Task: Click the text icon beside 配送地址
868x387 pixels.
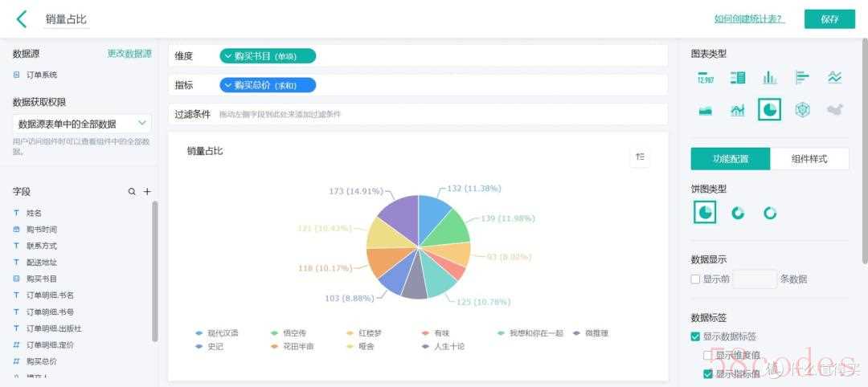Action: pyautogui.click(x=16, y=262)
